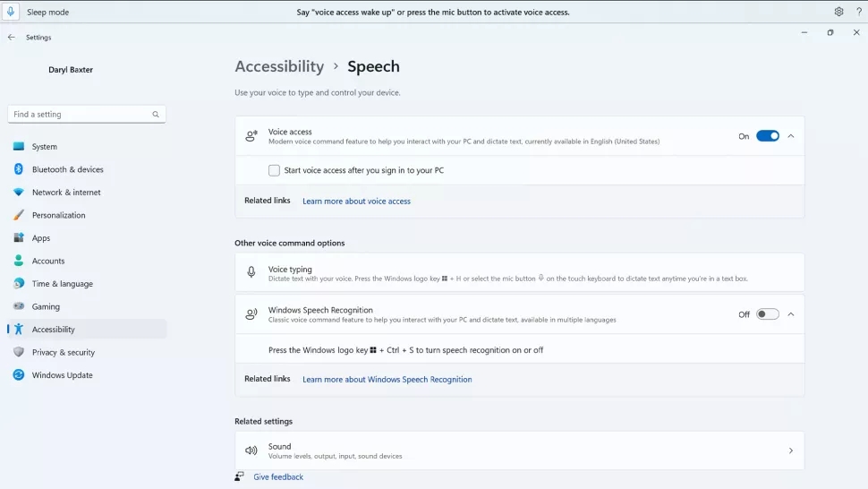Click the Give feedback link
The height and width of the screenshot is (489, 868).
(x=278, y=477)
